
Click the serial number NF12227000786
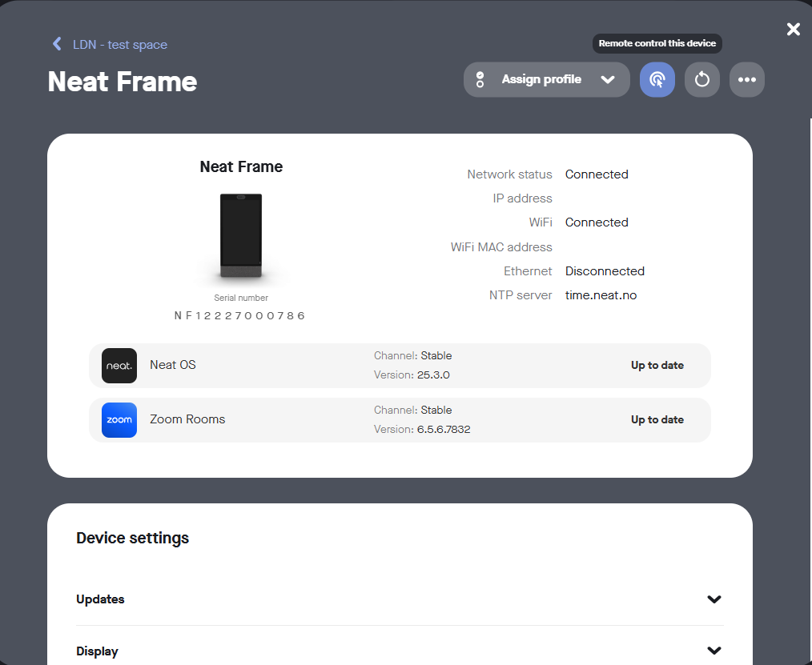240,316
